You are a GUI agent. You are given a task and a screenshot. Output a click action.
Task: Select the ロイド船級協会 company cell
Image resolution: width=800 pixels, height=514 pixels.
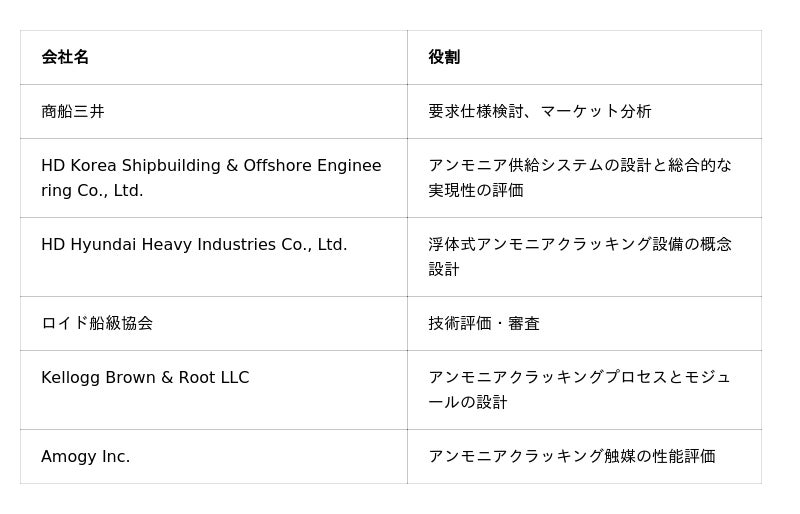[x=97, y=323]
